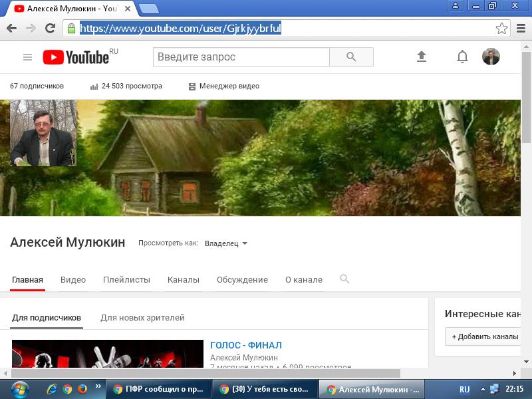Open the ГОЛОС video thumbnail
The height and width of the screenshot is (399, 532).
pyautogui.click(x=108, y=354)
